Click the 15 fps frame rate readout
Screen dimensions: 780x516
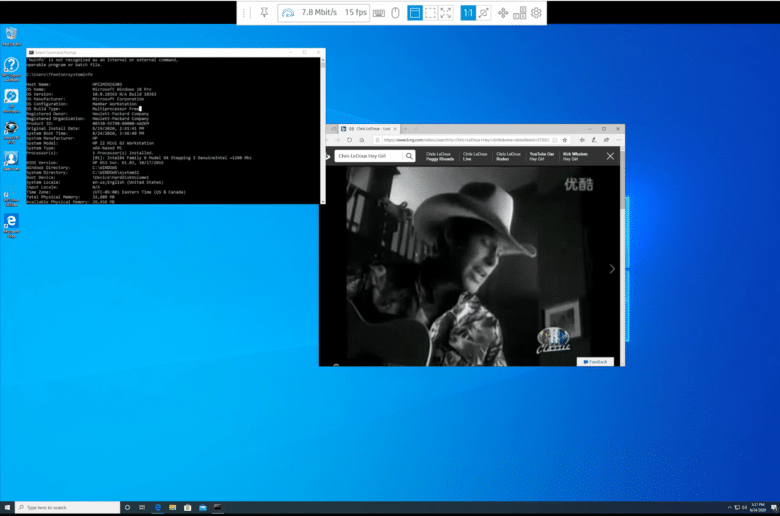pos(356,12)
